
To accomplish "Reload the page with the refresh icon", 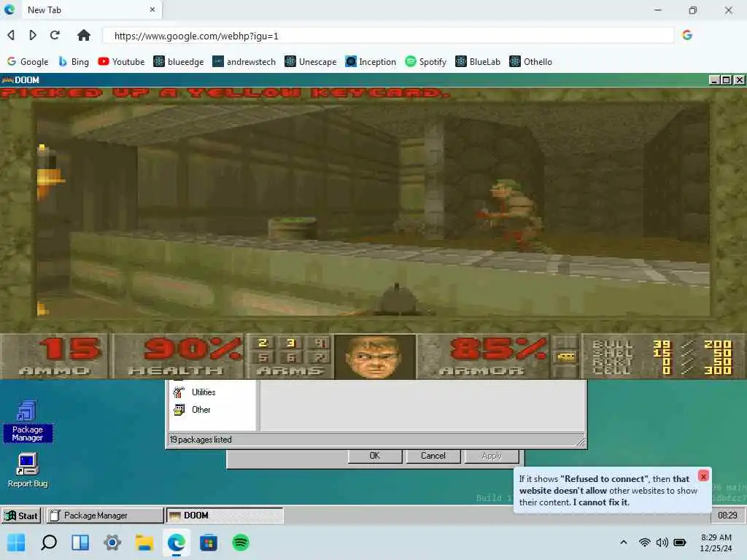I will point(55,35).
